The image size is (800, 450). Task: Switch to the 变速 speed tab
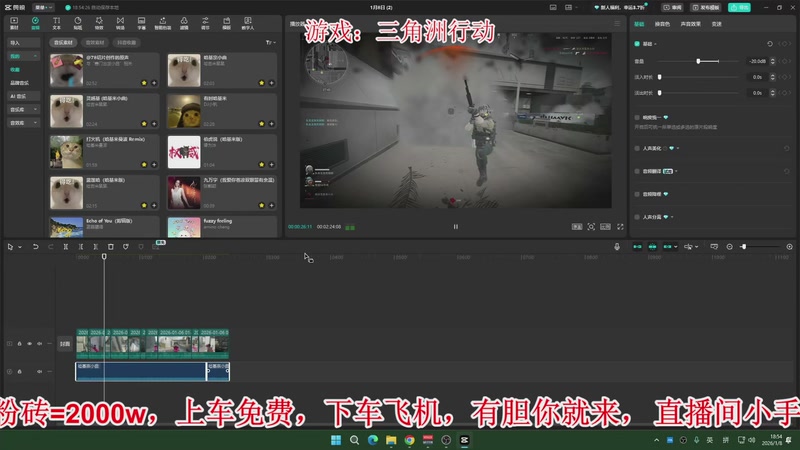[717, 24]
